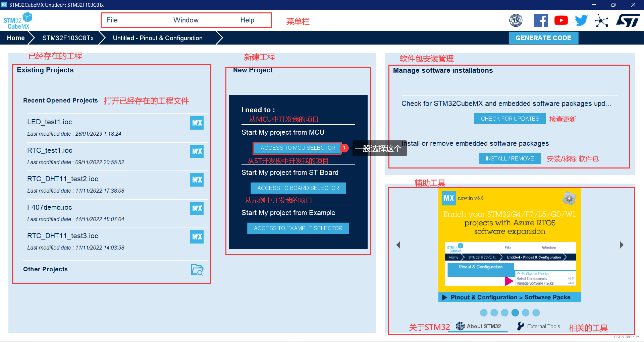Image resolution: width=644 pixels, height=342 pixels.
Task: Select LED_test1.ioc project name
Action: tap(50, 122)
